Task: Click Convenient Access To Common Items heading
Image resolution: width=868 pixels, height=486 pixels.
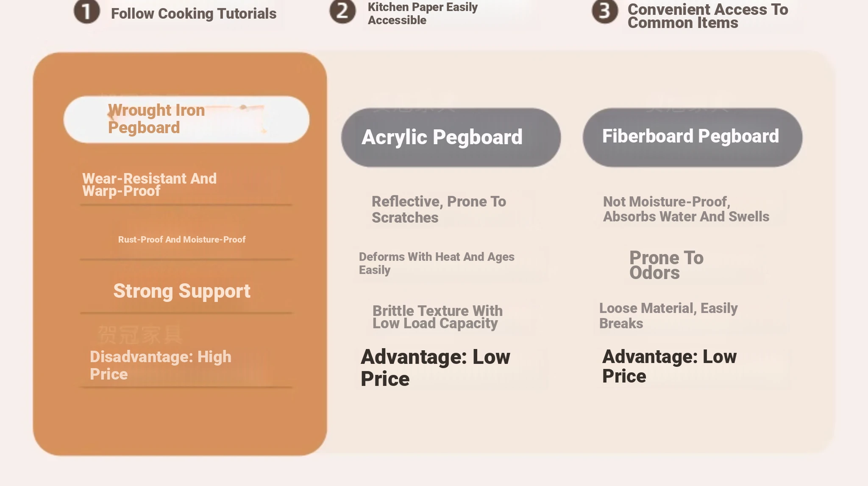Action: pos(708,16)
